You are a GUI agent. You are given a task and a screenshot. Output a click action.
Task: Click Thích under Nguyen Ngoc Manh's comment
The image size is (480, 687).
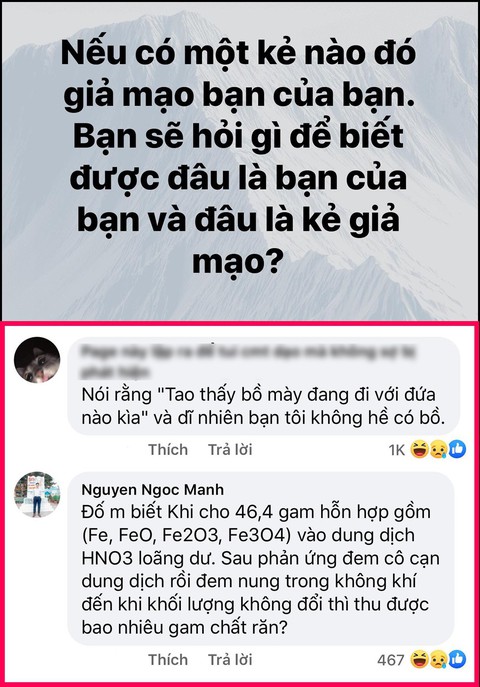point(168,659)
